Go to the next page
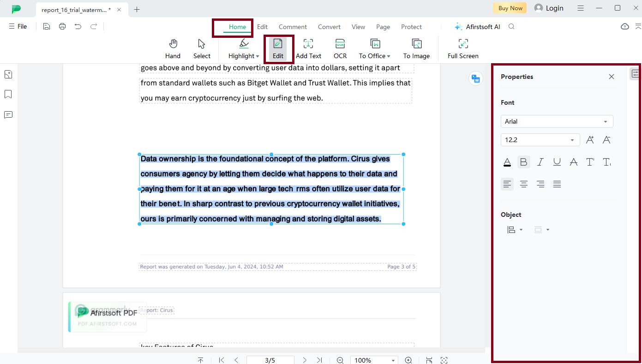Viewport: 642px width, 364px height. [x=305, y=360]
